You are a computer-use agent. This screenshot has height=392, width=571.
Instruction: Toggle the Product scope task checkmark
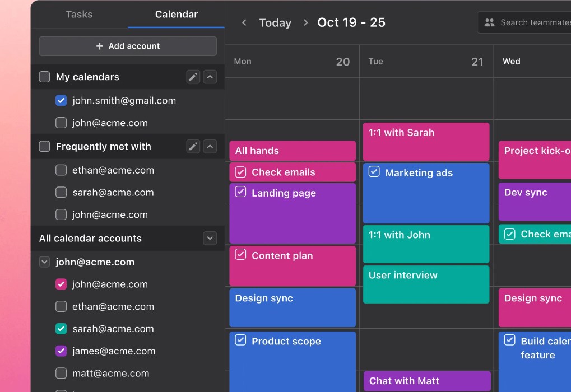(240, 340)
